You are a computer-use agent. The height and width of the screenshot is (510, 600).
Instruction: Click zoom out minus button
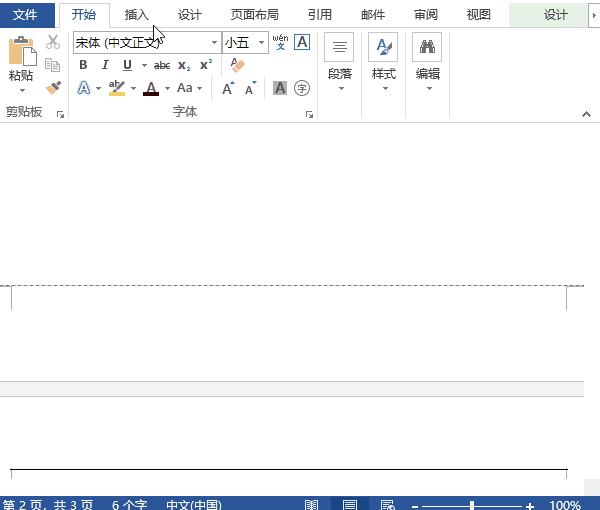point(414,506)
